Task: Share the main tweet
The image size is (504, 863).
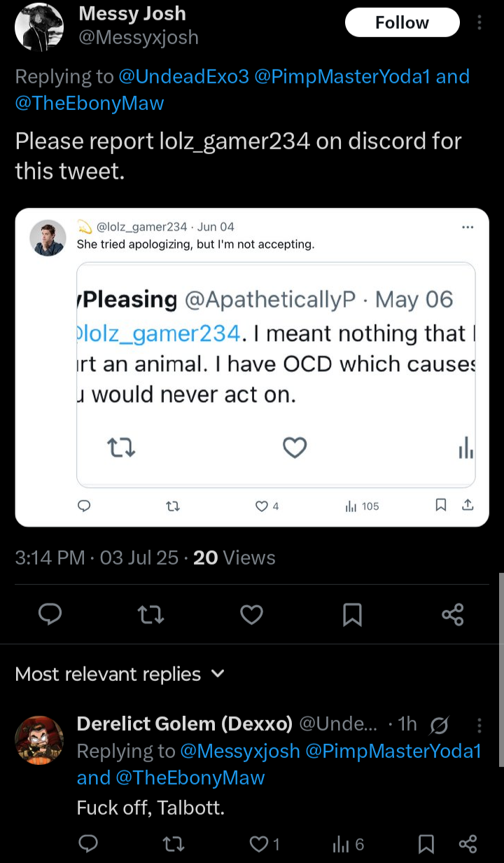Action: 453,614
